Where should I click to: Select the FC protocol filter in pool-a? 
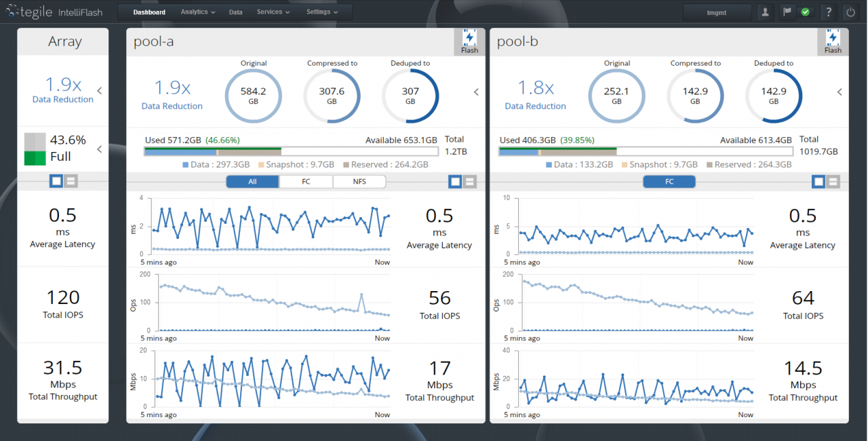click(306, 182)
